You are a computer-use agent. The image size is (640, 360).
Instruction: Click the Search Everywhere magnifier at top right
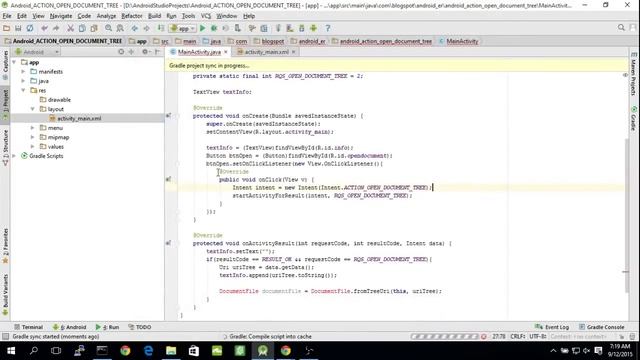621,28
